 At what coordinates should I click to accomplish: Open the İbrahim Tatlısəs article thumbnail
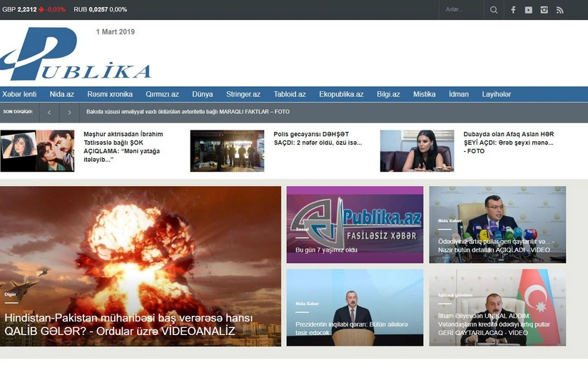point(37,151)
